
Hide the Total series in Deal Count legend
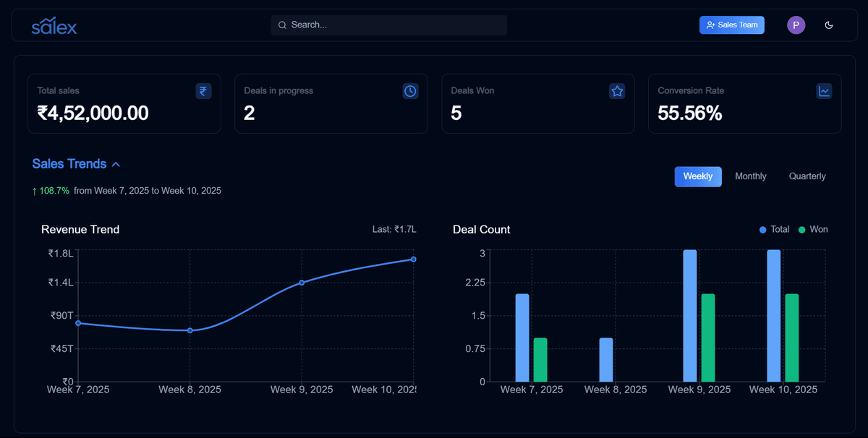774,229
